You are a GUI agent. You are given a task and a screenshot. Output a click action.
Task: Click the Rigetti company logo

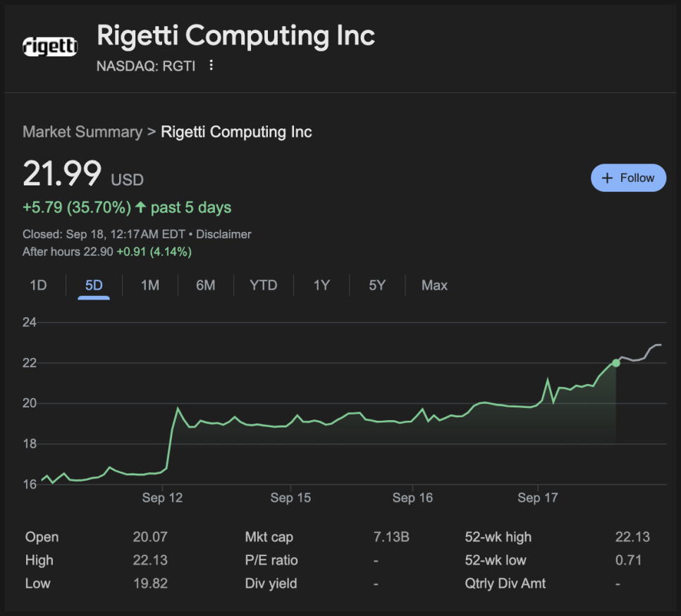tap(50, 47)
